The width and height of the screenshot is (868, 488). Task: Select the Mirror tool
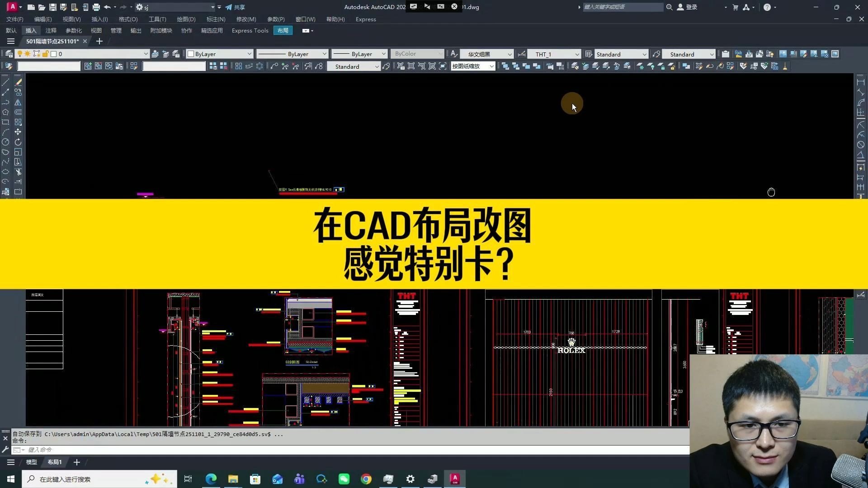(18, 102)
